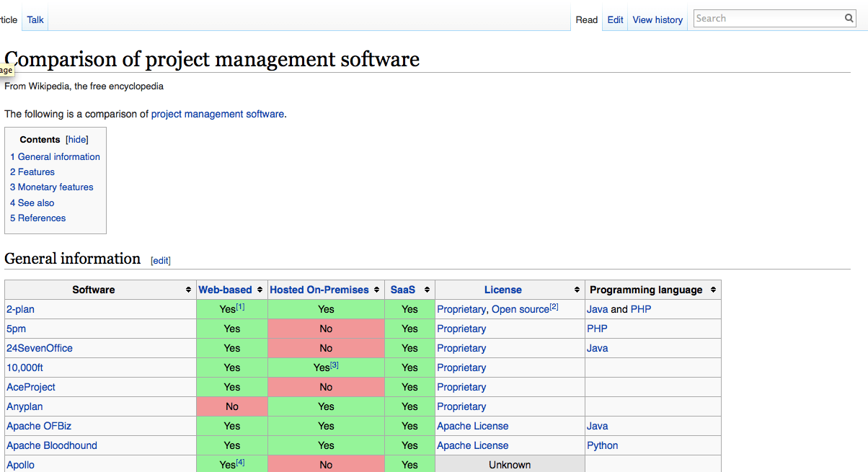
Task: Open the License header link
Action: (x=503, y=290)
